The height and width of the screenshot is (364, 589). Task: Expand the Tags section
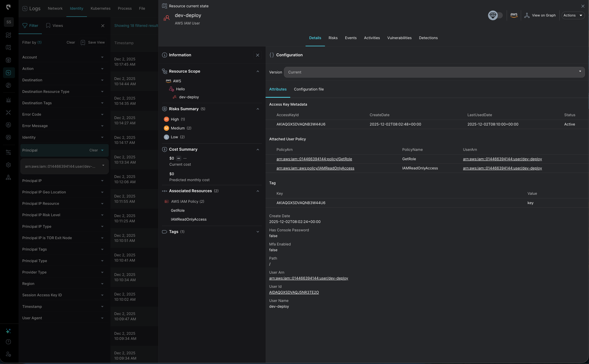[x=258, y=232]
